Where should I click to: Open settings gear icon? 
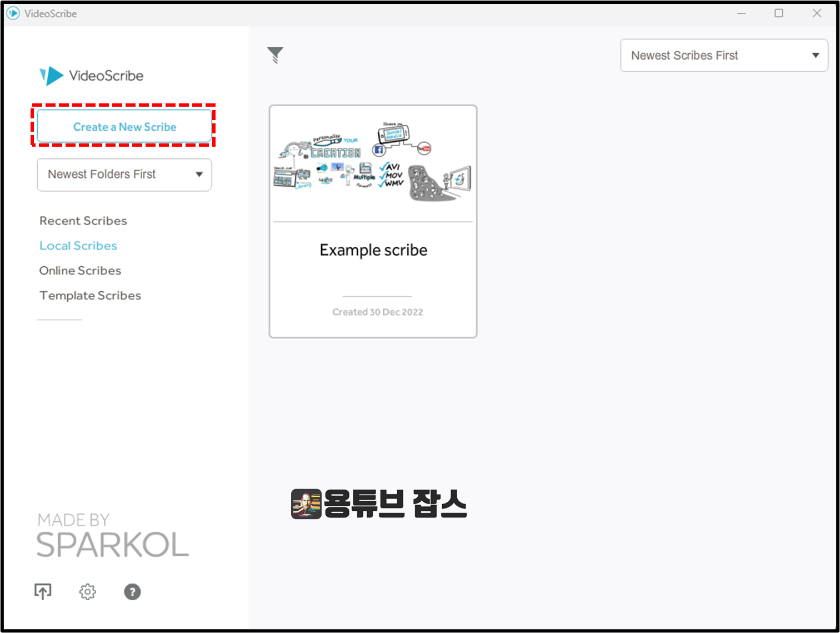87,592
